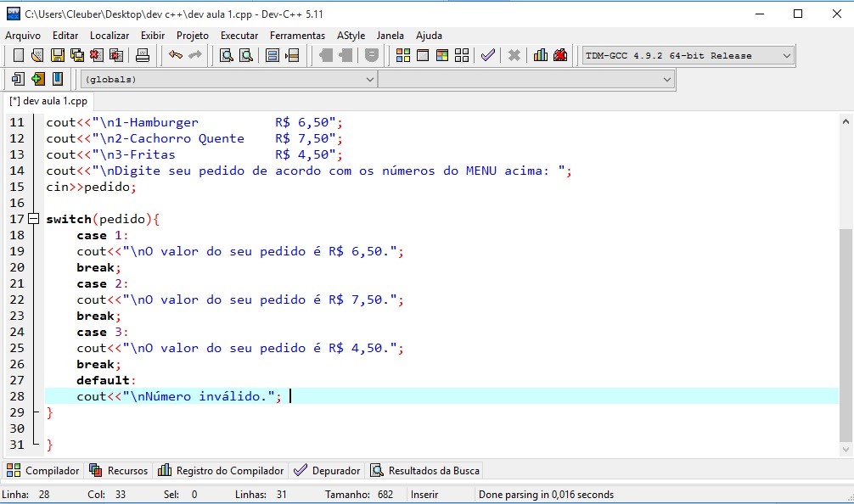Viewport: 854px width, 504px height.
Task: Open the globals class browser dropdown
Action: [x=369, y=78]
